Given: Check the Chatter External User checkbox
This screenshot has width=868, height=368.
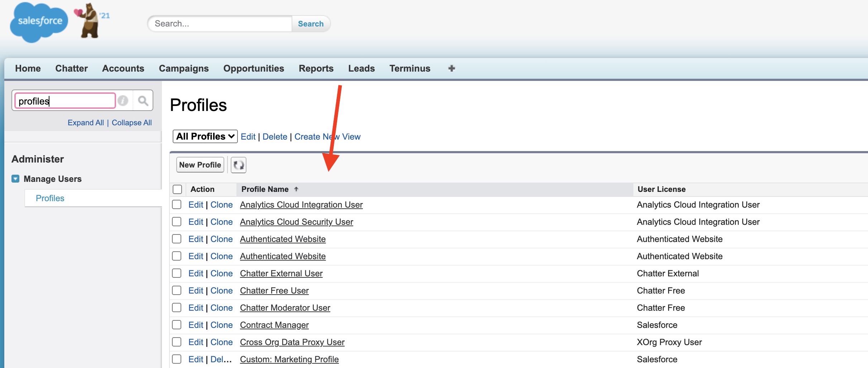Looking at the screenshot, I should 177,273.
